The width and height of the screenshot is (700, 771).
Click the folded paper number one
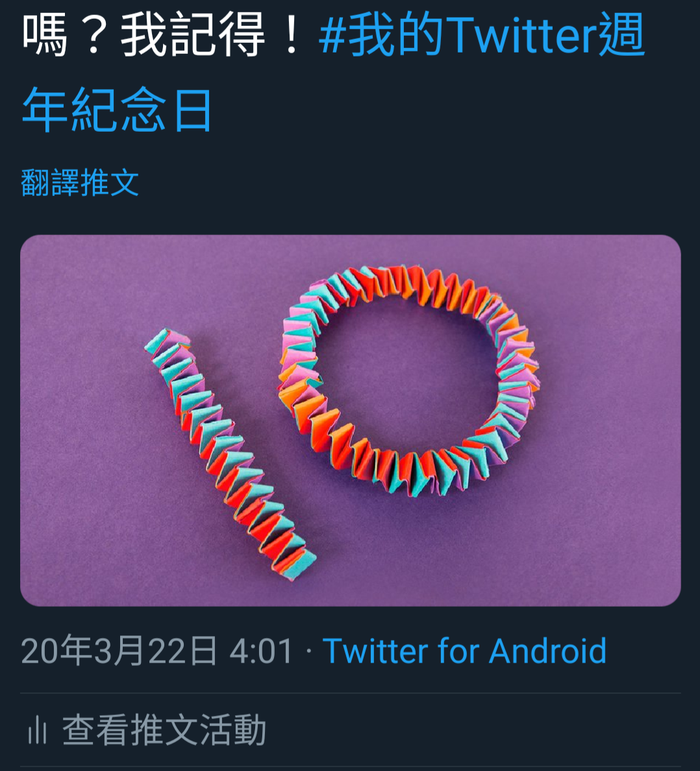coord(230,455)
